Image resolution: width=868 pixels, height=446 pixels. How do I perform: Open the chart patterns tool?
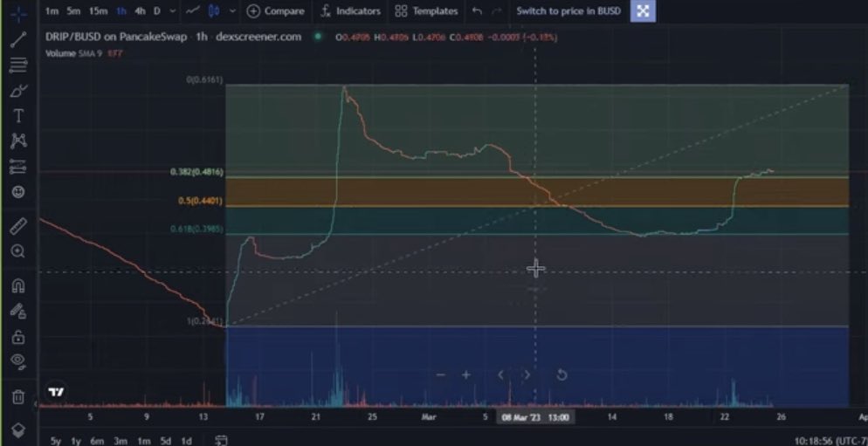pyautogui.click(x=18, y=141)
